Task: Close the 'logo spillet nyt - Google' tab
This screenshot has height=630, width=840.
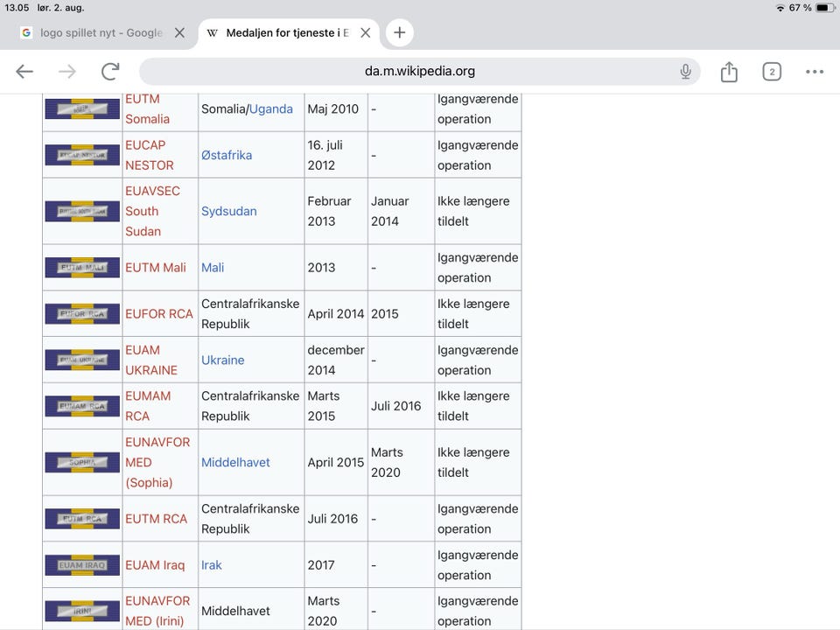Action: click(179, 32)
